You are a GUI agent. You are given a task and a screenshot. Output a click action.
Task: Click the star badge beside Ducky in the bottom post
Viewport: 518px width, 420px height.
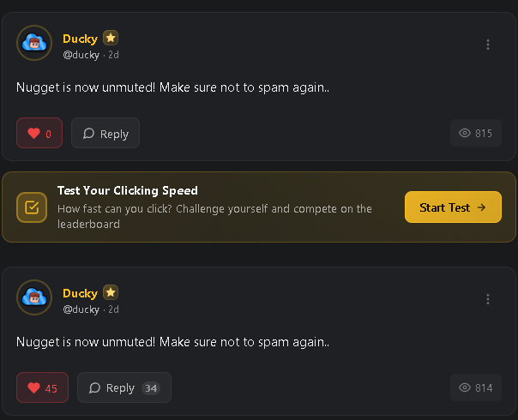click(111, 292)
